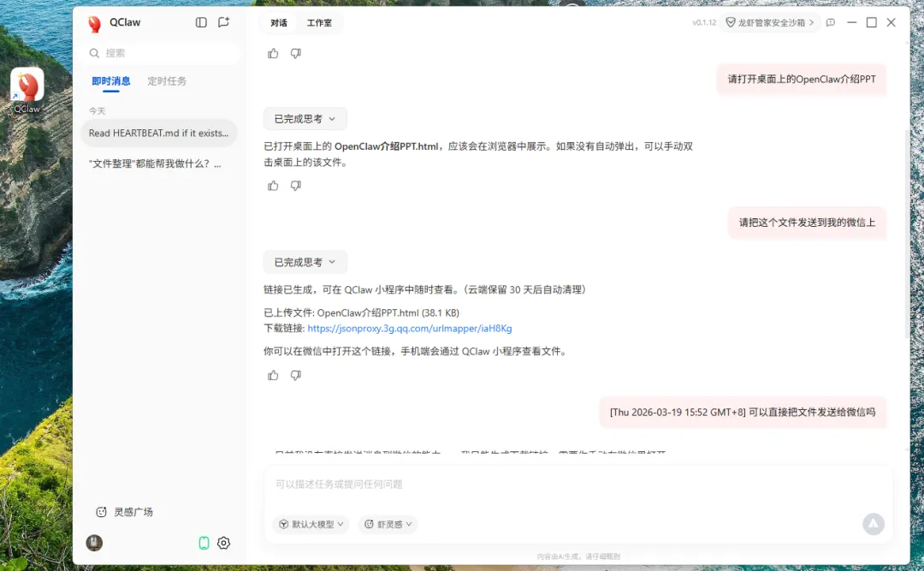The width and height of the screenshot is (924, 571).
Task: Thumbs up the download link reply
Action: pos(273,375)
